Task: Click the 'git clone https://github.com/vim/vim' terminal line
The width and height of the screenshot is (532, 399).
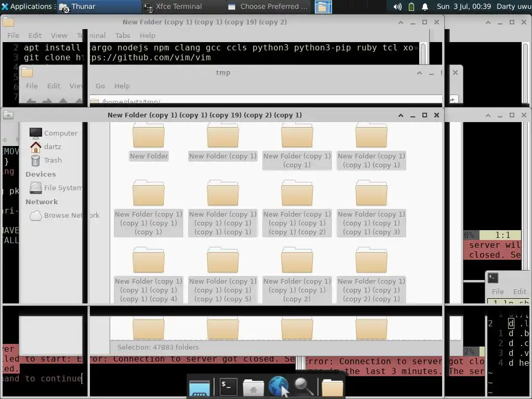Action: (x=117, y=57)
